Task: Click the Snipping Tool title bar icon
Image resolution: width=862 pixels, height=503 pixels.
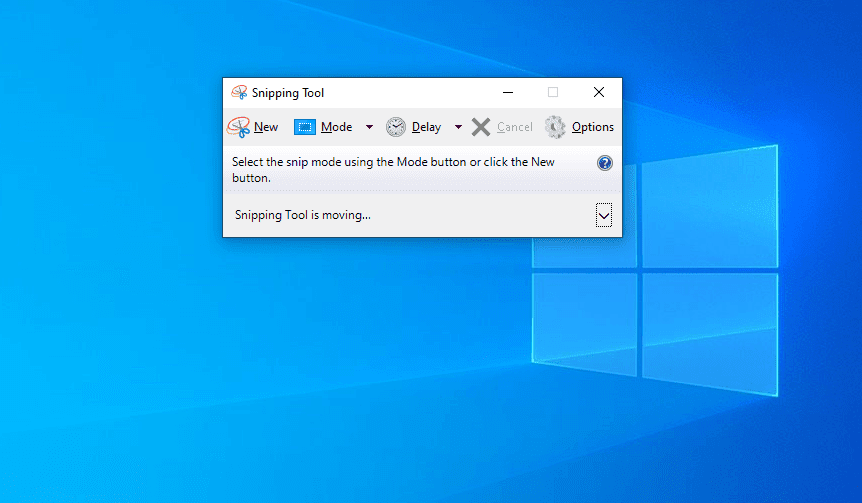Action: click(239, 92)
